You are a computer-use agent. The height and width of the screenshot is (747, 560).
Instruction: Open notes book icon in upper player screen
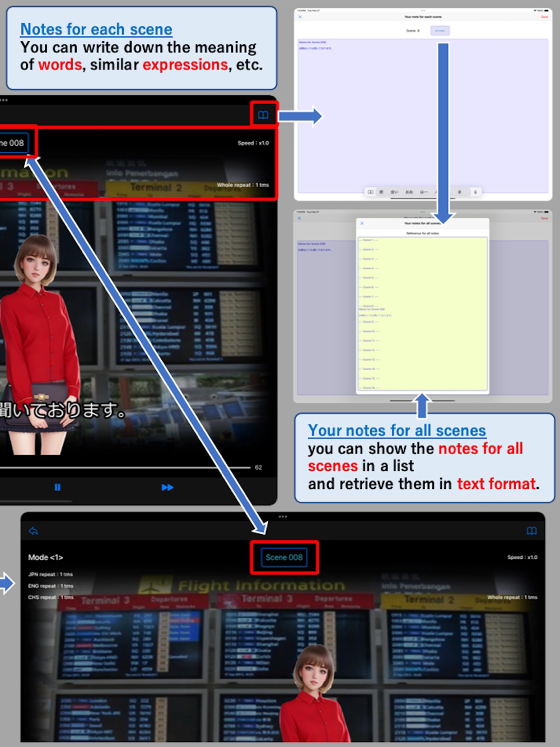tap(263, 115)
